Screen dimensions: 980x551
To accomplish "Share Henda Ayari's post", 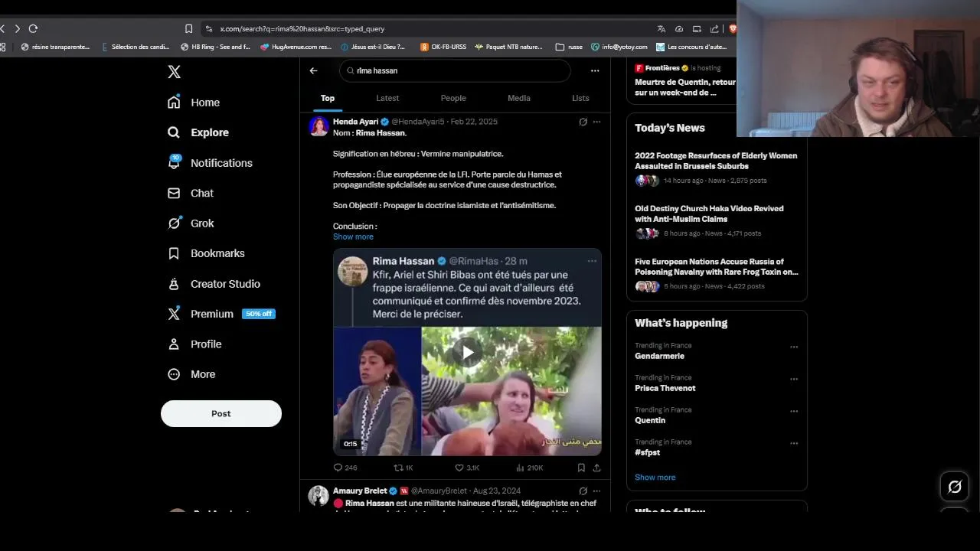I will [596, 468].
